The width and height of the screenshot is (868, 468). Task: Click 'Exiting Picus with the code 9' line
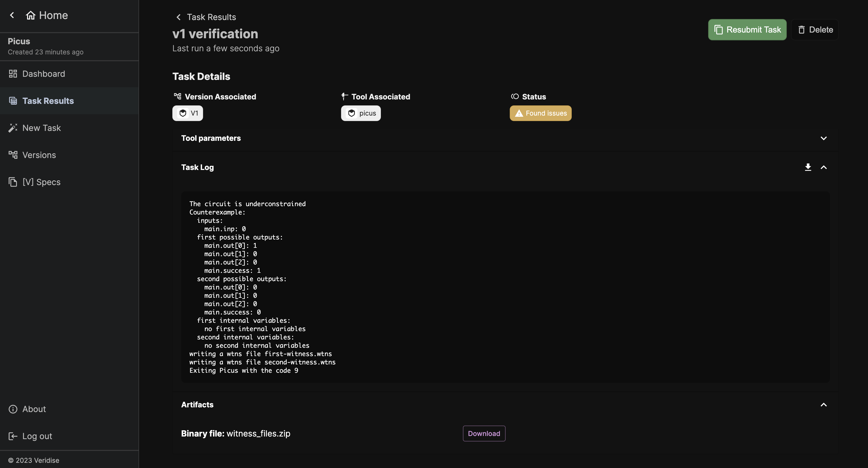(x=244, y=370)
